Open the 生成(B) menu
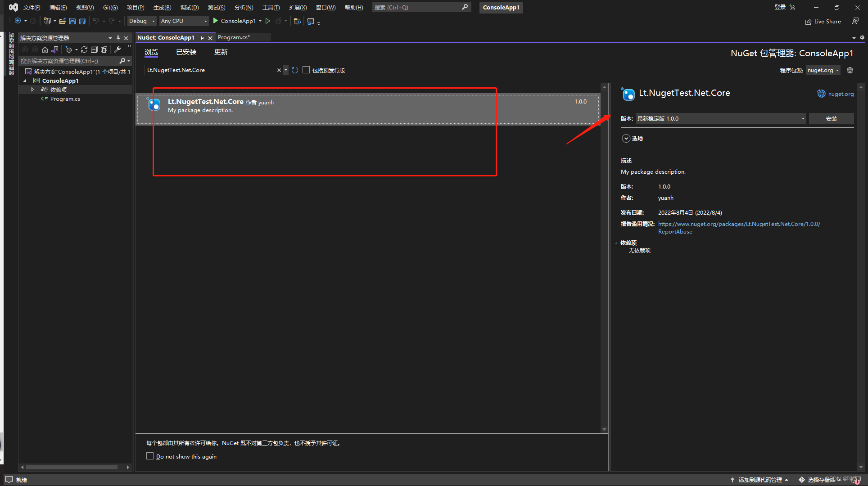 (x=162, y=7)
